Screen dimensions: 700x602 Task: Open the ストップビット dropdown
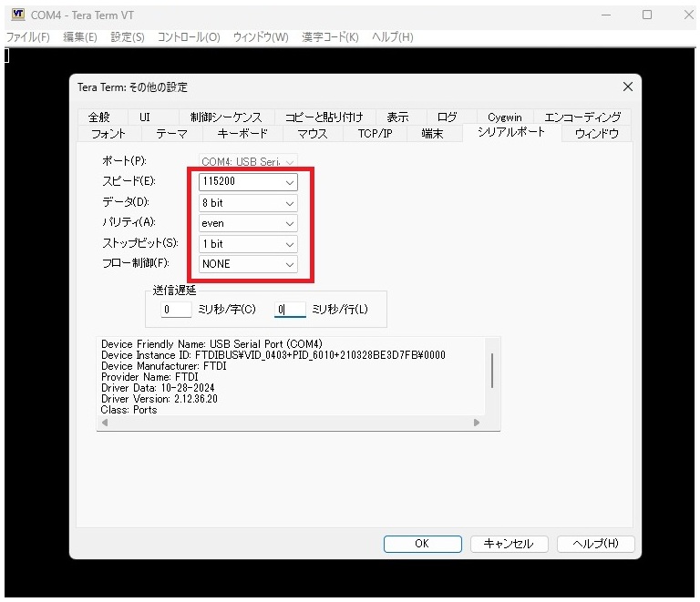tap(249, 244)
